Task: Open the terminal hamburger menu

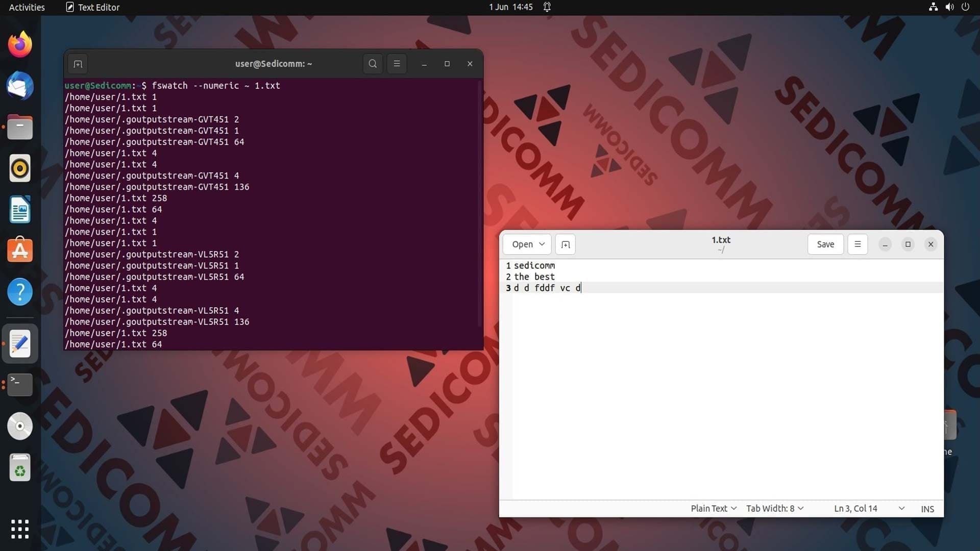Action: [x=397, y=64]
